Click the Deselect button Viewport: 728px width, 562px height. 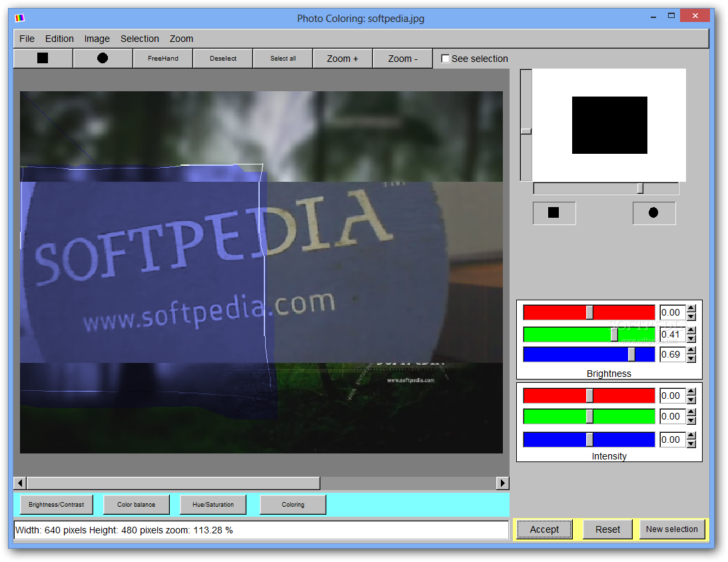click(x=223, y=59)
